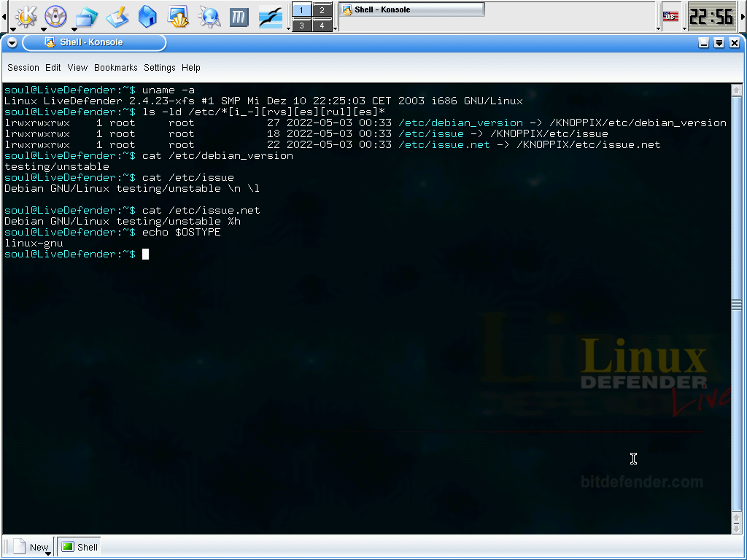Click the Konsole icon in the title bar
This screenshot has height=560, width=747.
(50, 42)
